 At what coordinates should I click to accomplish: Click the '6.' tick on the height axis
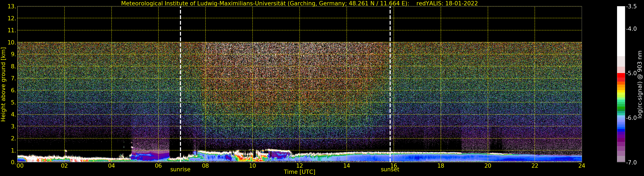pyautogui.click(x=13, y=90)
